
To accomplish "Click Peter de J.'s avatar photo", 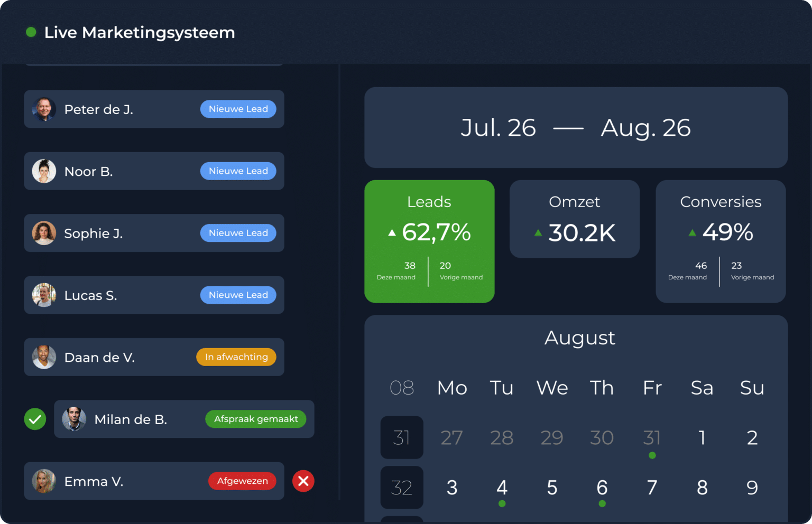I will (44, 109).
